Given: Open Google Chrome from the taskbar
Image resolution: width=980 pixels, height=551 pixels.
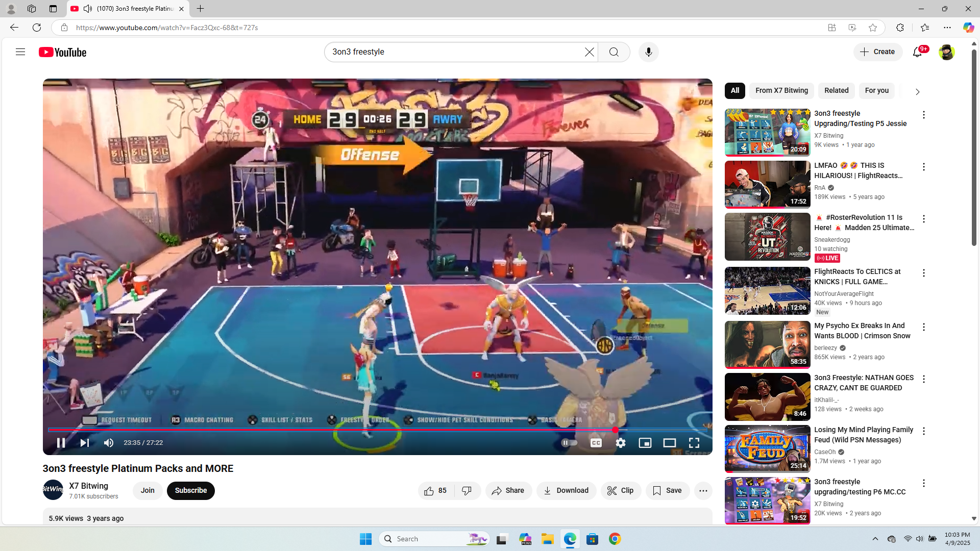Looking at the screenshot, I should [x=615, y=539].
